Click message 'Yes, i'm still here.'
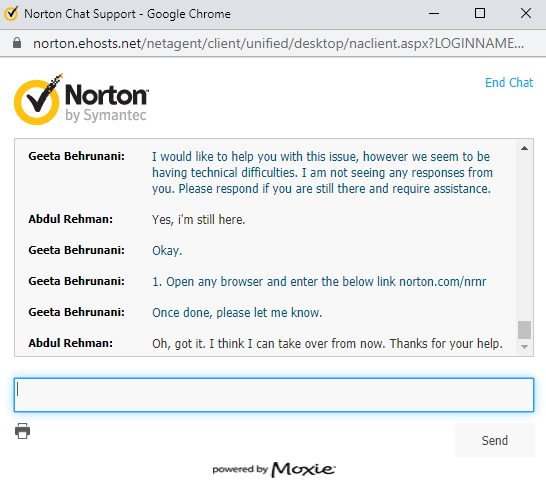 198,219
